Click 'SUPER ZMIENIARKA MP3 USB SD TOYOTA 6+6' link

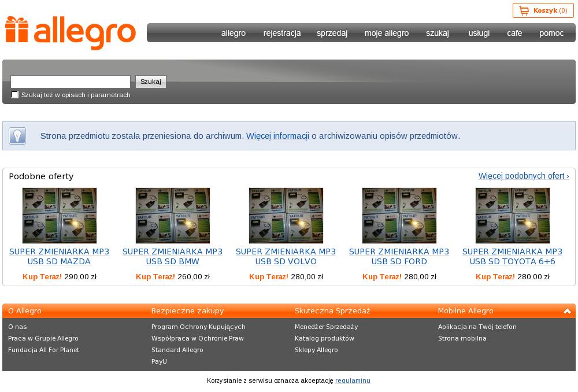tap(512, 257)
